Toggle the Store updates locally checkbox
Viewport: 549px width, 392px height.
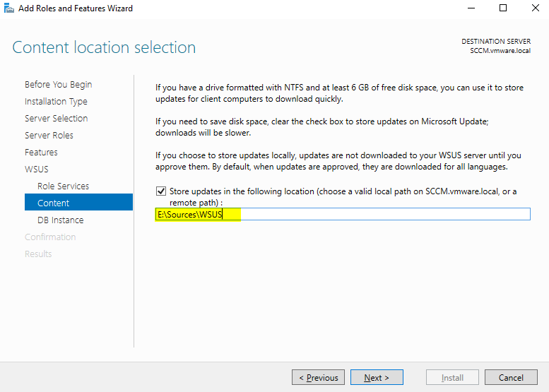click(x=161, y=191)
